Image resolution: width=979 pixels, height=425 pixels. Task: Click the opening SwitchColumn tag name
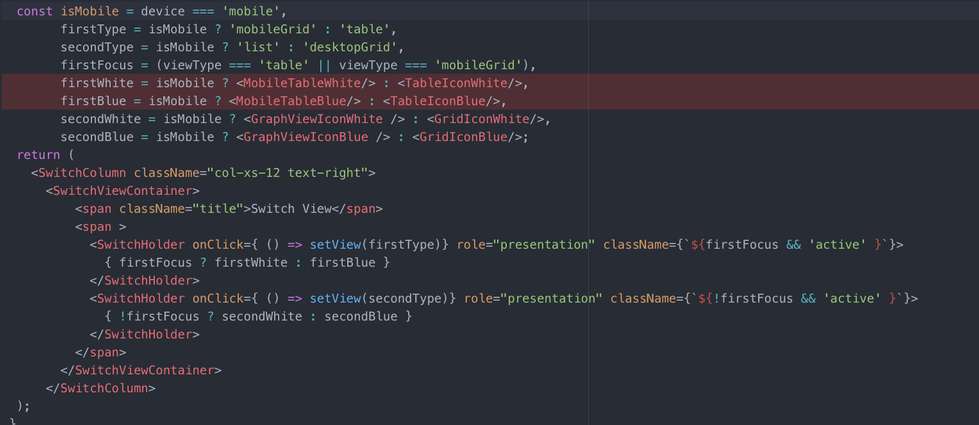[82, 173]
